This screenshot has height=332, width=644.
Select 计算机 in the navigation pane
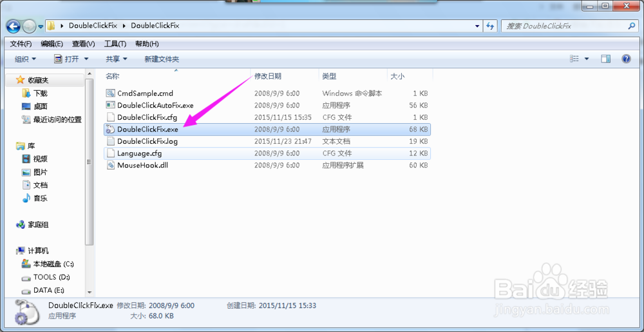pos(38,251)
